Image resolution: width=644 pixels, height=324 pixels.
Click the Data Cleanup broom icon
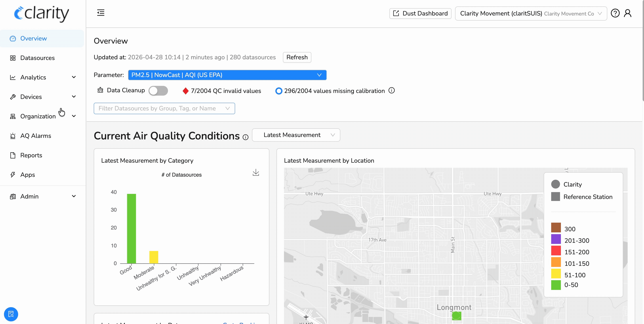click(100, 90)
